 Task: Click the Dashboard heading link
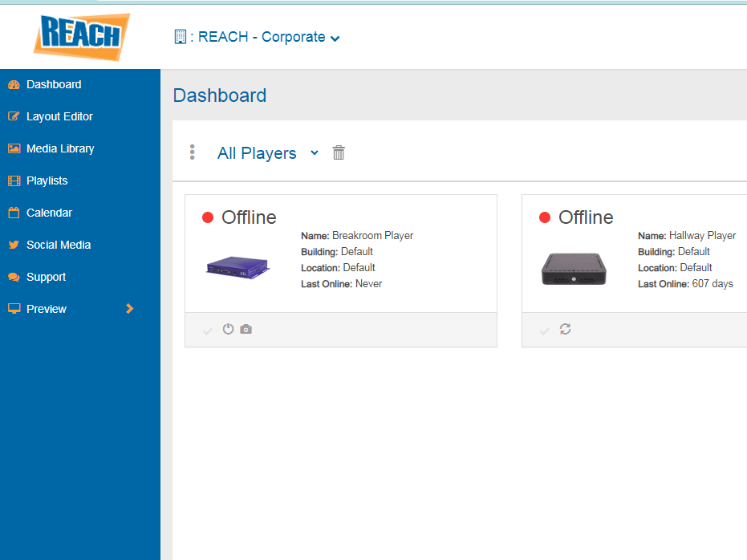pos(219,95)
